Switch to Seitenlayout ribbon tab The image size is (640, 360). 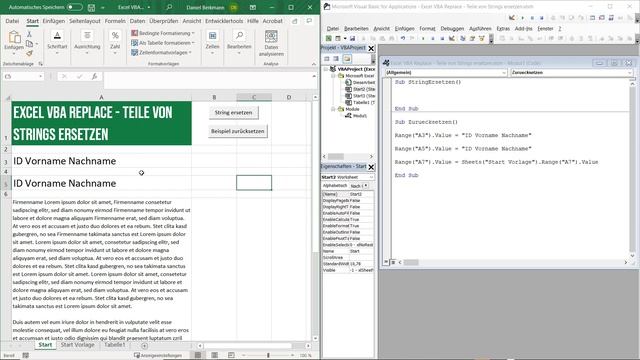[x=84, y=21]
